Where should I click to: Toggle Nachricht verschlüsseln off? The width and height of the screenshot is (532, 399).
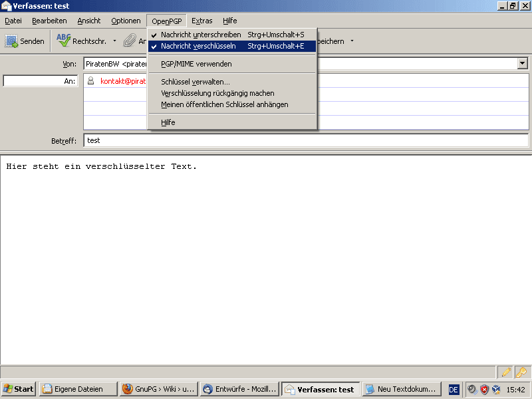point(198,47)
